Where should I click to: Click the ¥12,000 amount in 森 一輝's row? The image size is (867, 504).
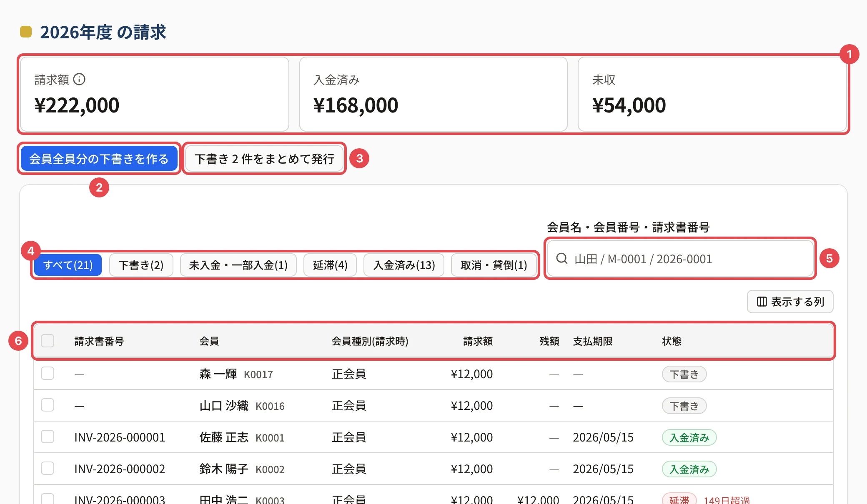tap(471, 374)
